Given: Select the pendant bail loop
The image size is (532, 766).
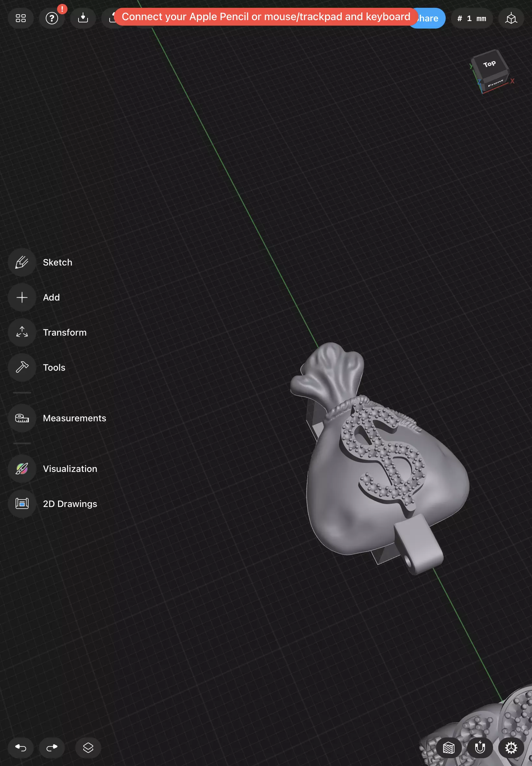Looking at the screenshot, I should click(418, 544).
